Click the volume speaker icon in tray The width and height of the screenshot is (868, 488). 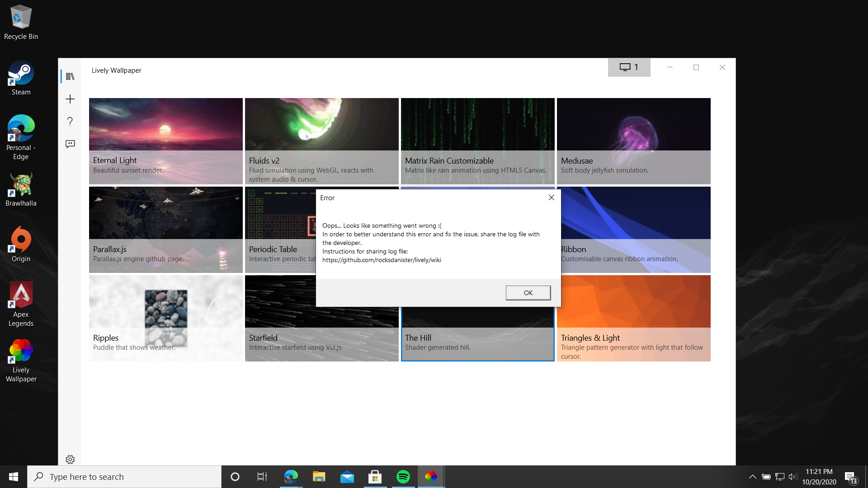(x=793, y=477)
